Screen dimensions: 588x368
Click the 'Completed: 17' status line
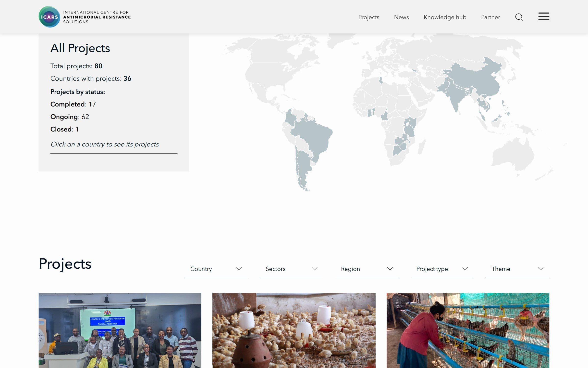click(73, 104)
